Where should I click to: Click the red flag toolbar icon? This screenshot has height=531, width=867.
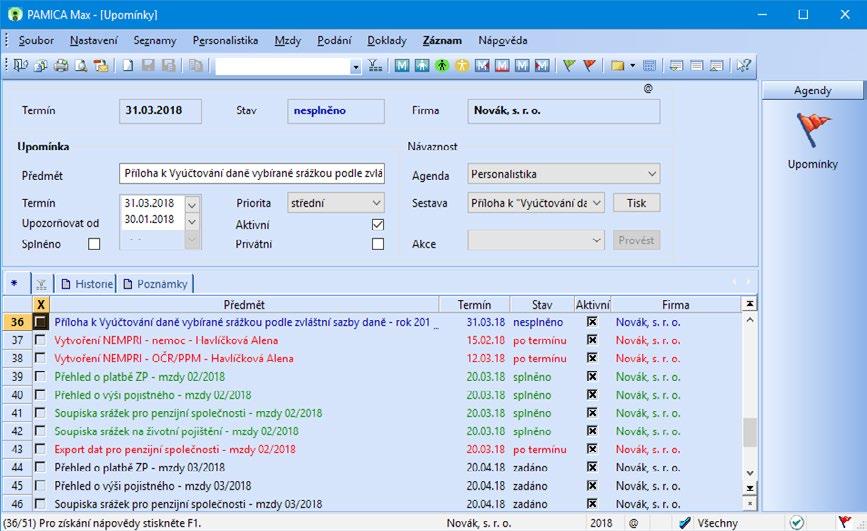[589, 65]
